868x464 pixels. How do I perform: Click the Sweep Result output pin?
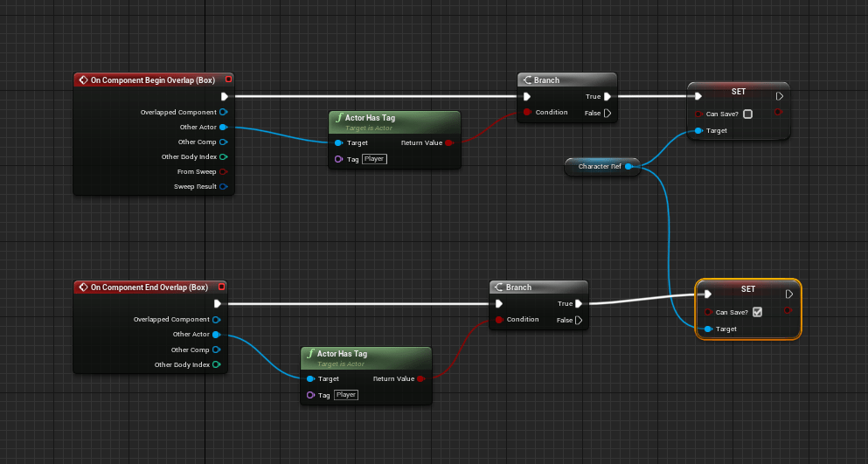pos(224,186)
